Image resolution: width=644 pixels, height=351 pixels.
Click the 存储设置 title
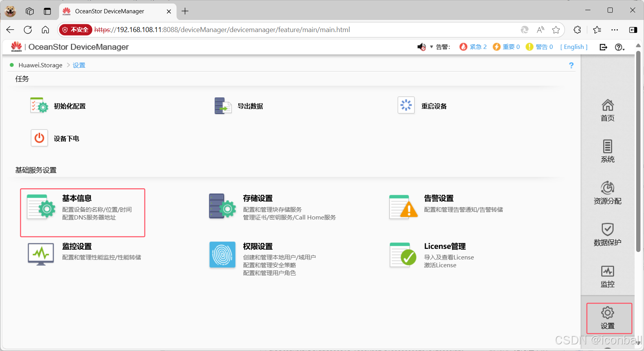[x=258, y=198]
